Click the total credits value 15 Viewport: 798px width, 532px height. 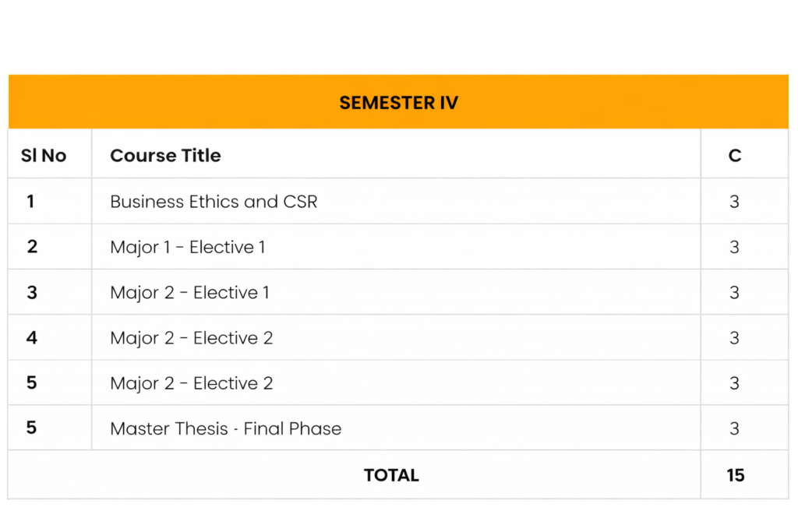[735, 475]
